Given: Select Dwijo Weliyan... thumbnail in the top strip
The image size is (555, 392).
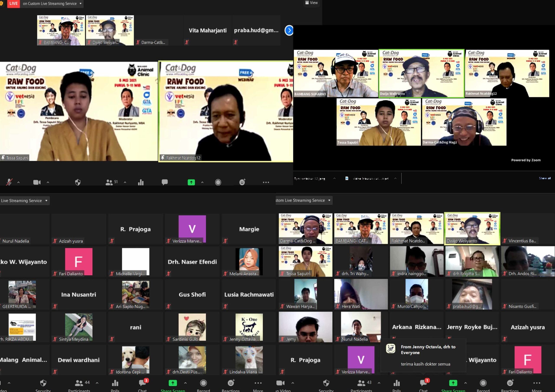Looking at the screenshot, I should tap(110, 31).
